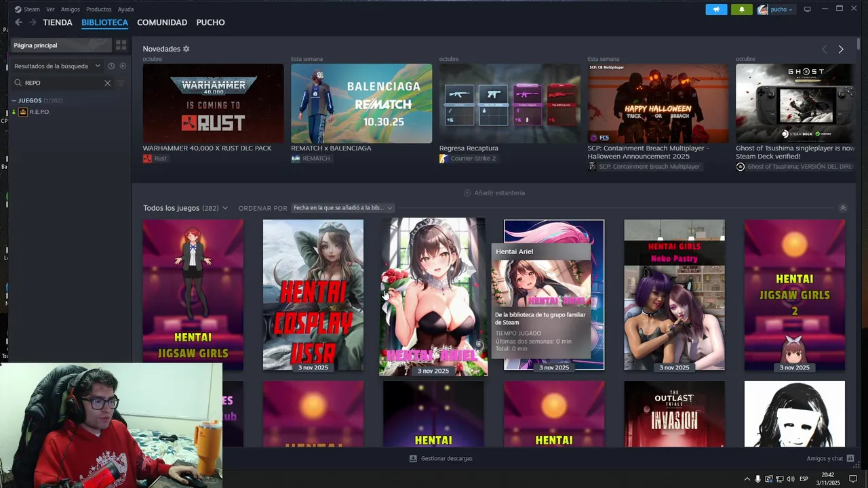868x488 pixels.
Task: Open the PUCHO profile tab
Action: (x=210, y=22)
